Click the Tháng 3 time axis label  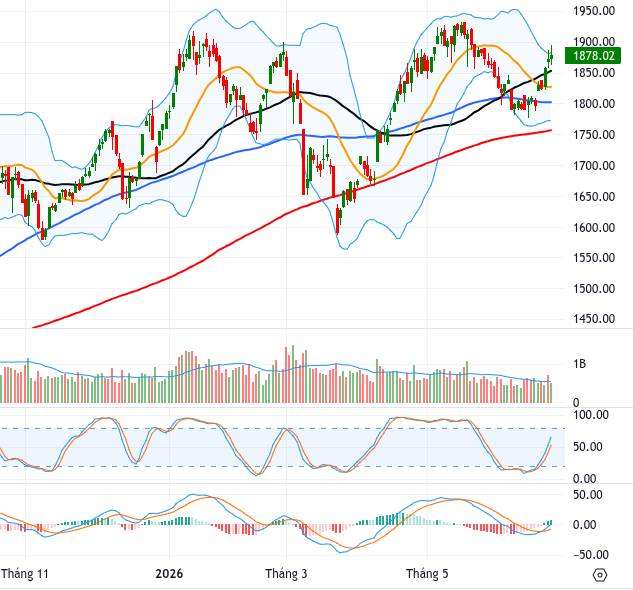tap(286, 573)
